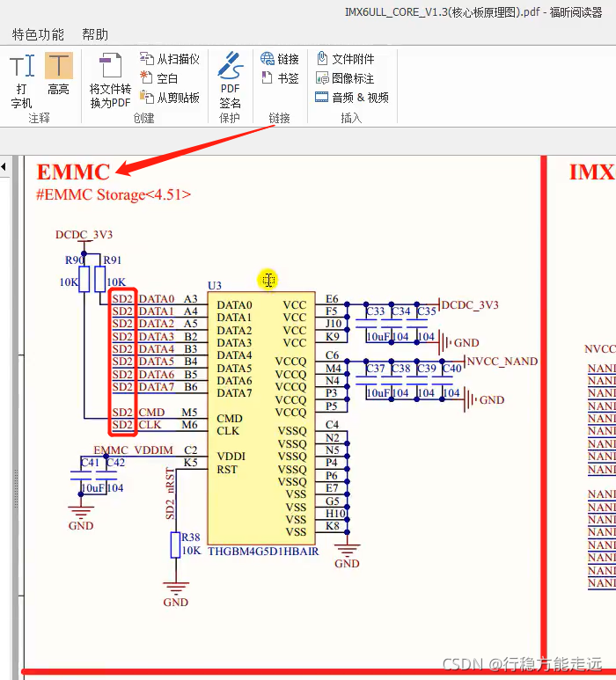Viewport: 616px width, 680px height.
Task: Click the 保护 group label
Action: pyautogui.click(x=230, y=118)
